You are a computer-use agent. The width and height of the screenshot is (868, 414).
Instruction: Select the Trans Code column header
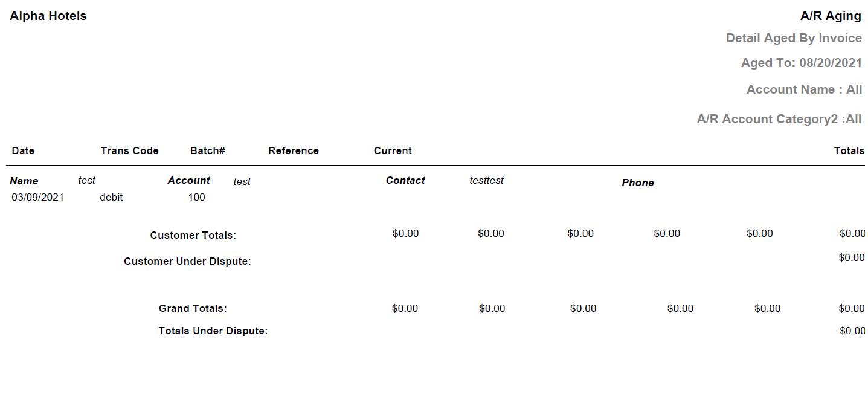pos(130,151)
